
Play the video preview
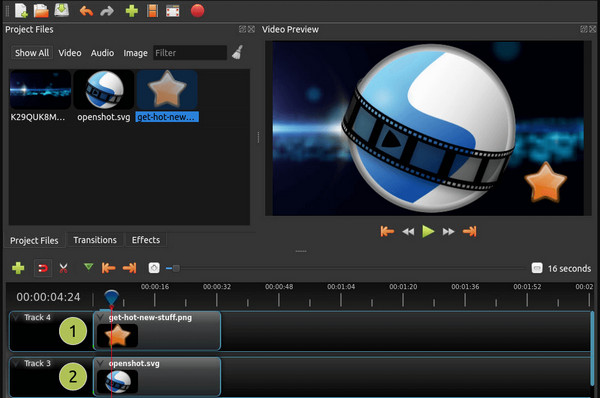[x=428, y=232]
